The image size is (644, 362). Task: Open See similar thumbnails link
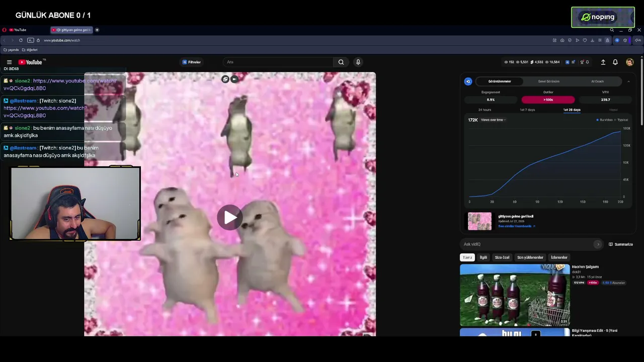point(517,226)
